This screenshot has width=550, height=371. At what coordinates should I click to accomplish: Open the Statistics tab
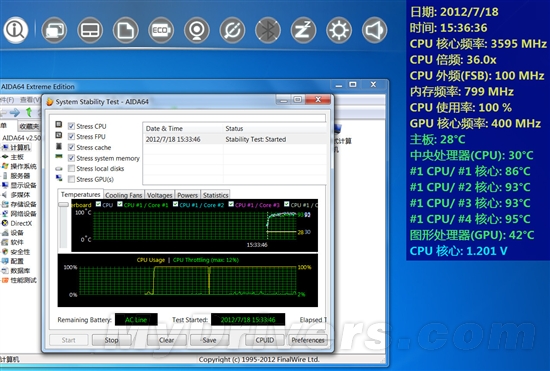(215, 195)
